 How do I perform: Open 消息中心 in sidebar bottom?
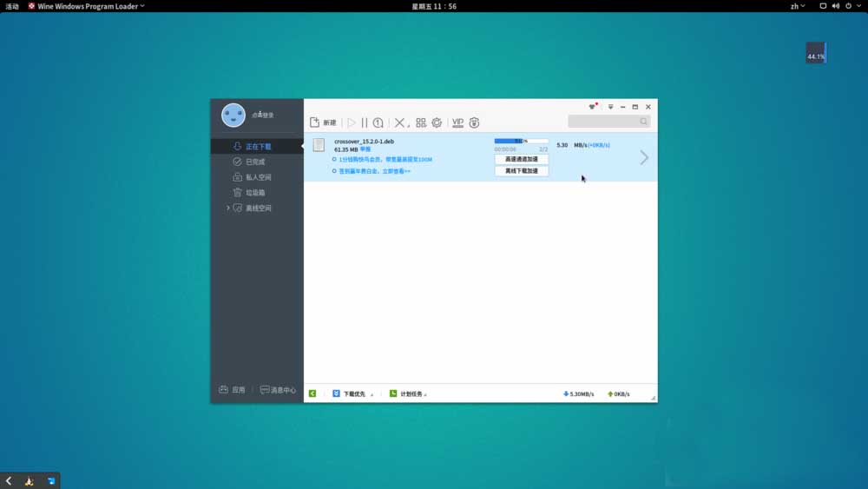click(x=278, y=390)
